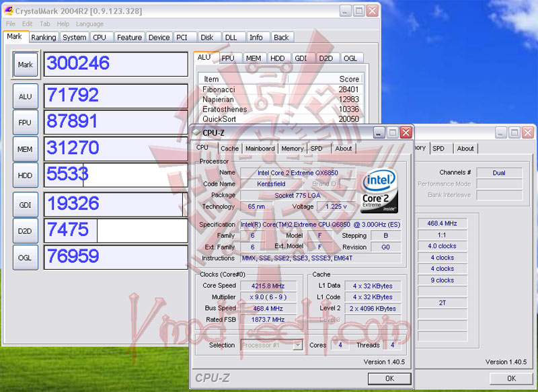Viewport: 538px width, 392px height.
Task: Open the Help menu in CrystalMark
Action: coord(63,24)
